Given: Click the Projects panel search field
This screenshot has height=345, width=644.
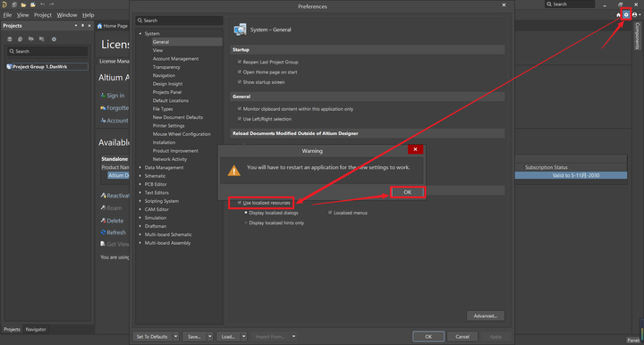Looking at the screenshot, I should (47, 51).
